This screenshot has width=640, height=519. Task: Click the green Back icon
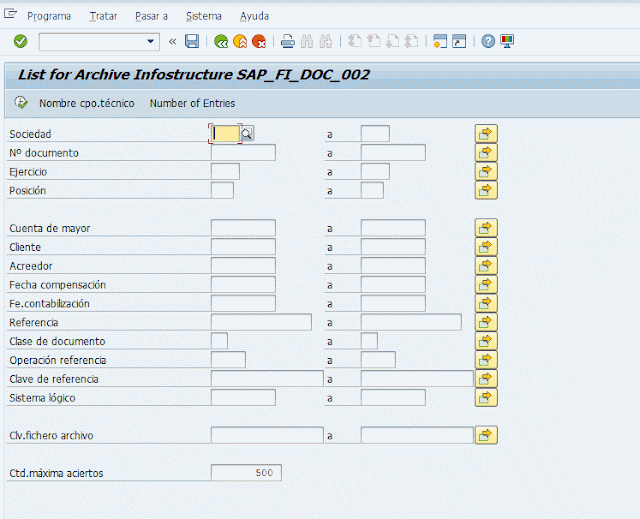point(221,41)
